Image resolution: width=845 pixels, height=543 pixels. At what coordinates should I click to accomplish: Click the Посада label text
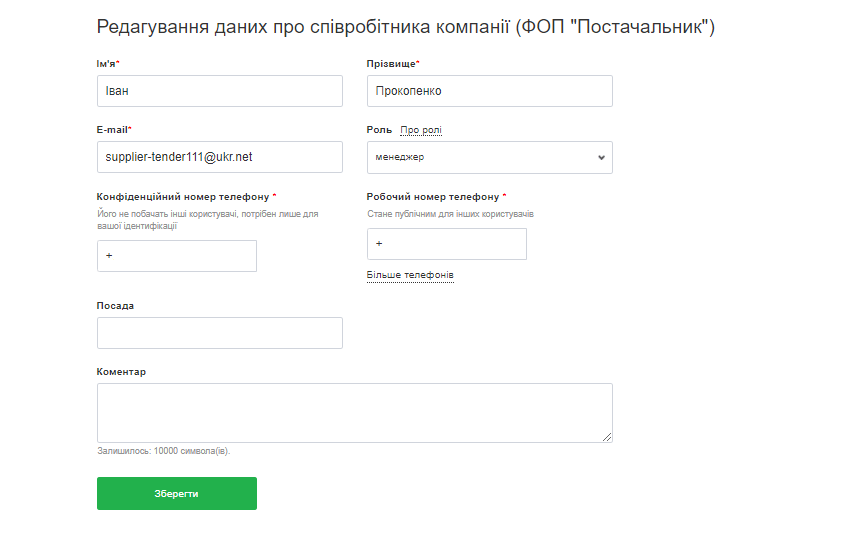coord(115,306)
